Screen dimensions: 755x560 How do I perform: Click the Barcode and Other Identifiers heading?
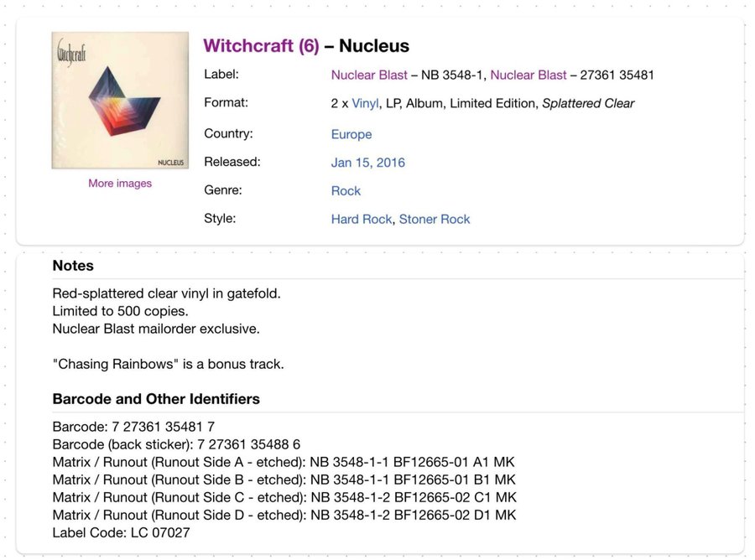pyautogui.click(x=156, y=399)
